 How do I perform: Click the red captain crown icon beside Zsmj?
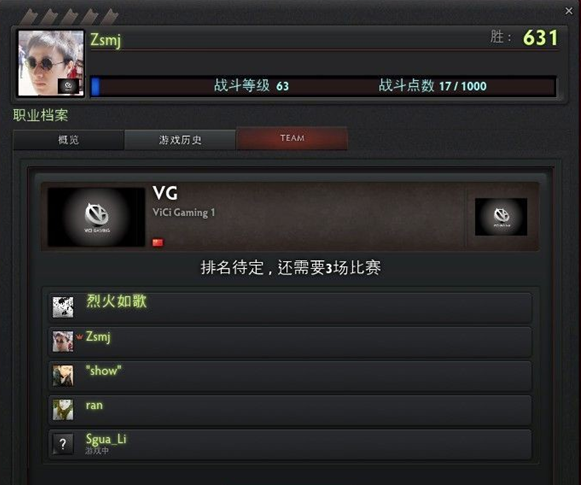coord(79,336)
